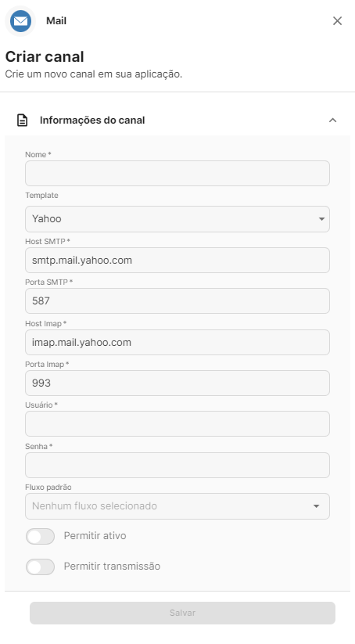Select the Host SMTP field
The width and height of the screenshot is (355, 644).
pos(177,260)
